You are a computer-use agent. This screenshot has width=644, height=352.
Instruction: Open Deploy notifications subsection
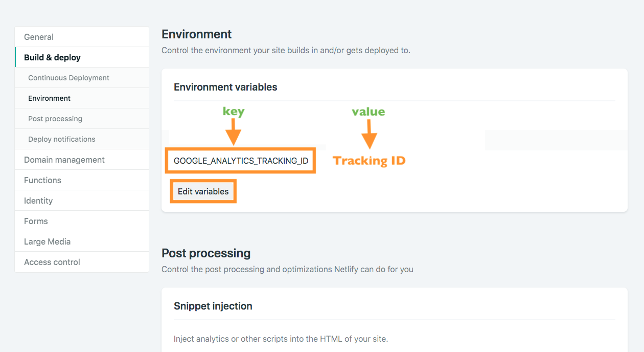(62, 139)
